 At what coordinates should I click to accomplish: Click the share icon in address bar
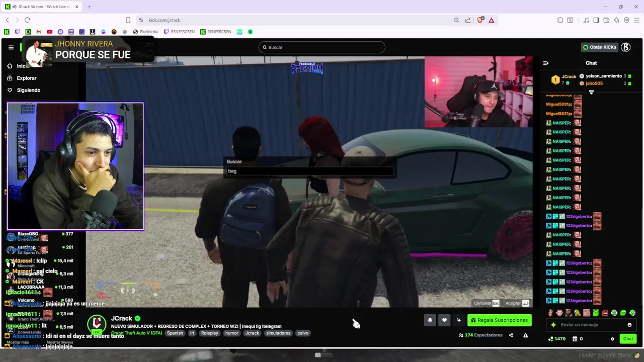click(x=468, y=20)
